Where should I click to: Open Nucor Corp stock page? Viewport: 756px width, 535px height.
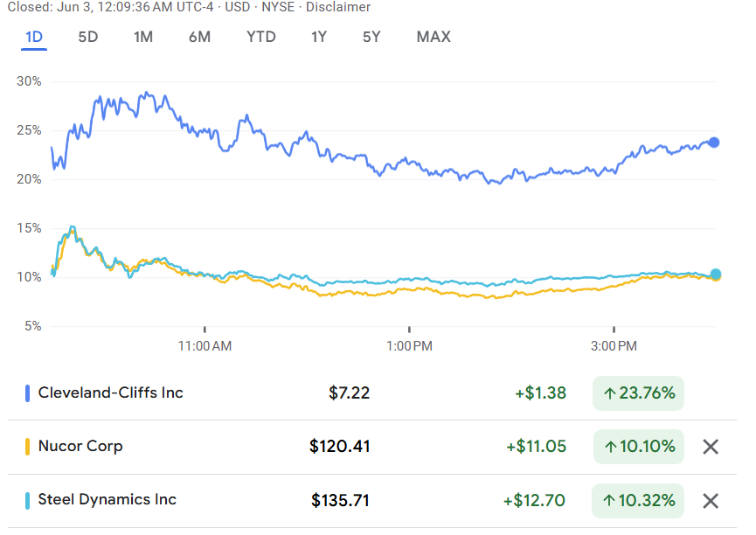[80, 446]
